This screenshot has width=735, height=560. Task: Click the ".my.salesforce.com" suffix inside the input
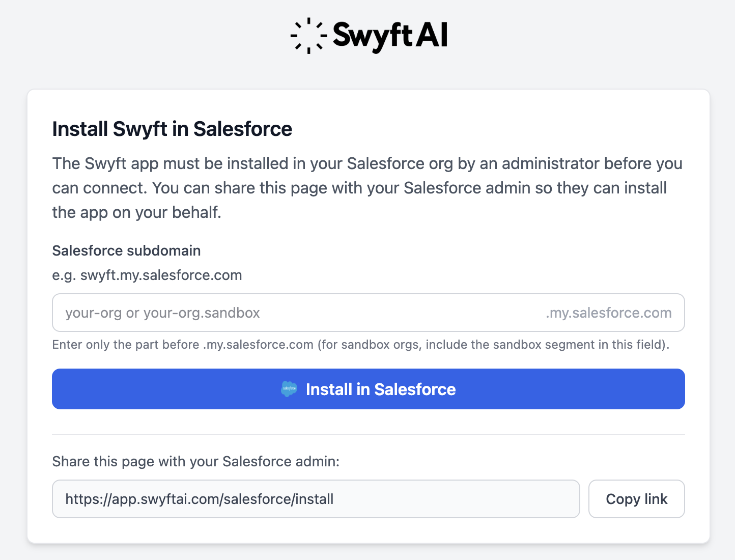[608, 313]
